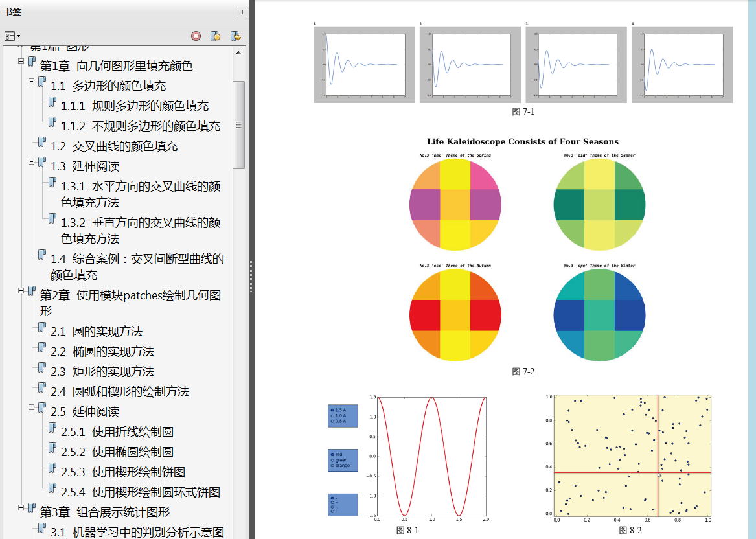756x539 pixels.
Task: Click the 图 8-1 caption
Action: pos(407,531)
